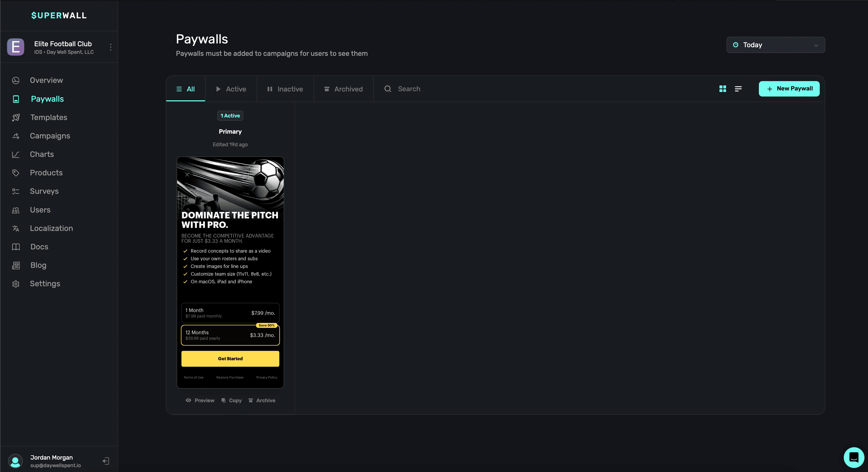The height and width of the screenshot is (472, 868).
Task: Select the Active tab
Action: [231, 89]
